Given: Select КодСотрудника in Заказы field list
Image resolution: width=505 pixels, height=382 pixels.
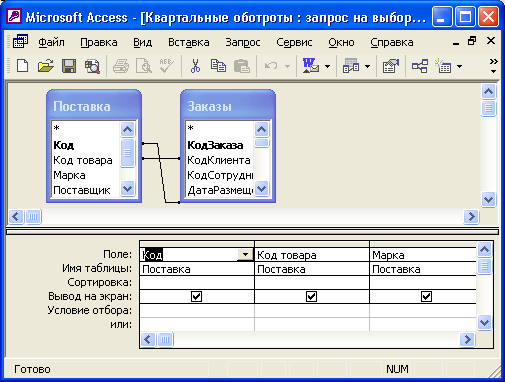Looking at the screenshot, I should (x=219, y=175).
